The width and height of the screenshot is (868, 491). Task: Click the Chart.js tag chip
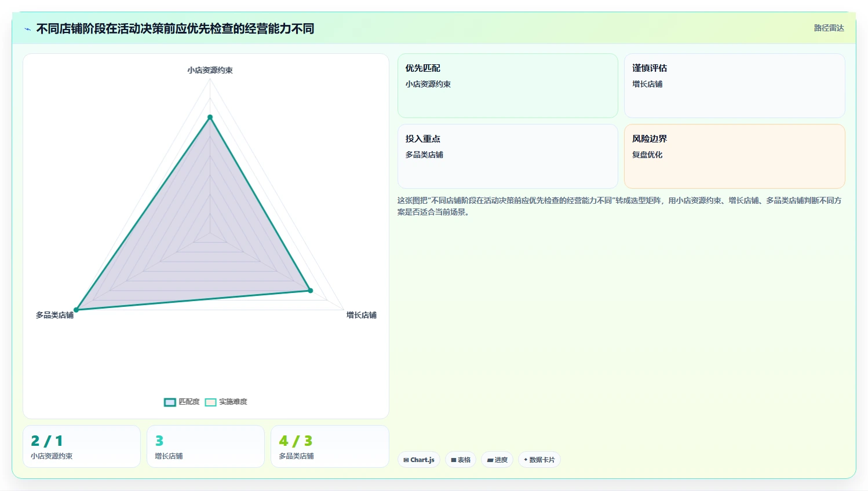419,460
